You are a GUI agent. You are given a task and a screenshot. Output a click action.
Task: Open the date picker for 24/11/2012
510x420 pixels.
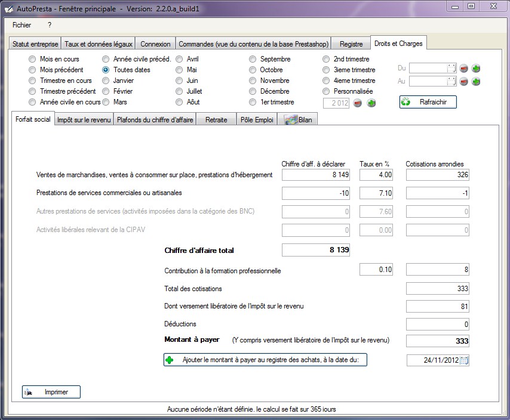[x=464, y=360]
